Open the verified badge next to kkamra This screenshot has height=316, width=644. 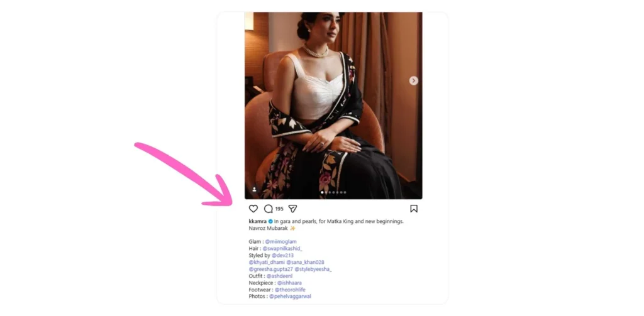(x=270, y=221)
